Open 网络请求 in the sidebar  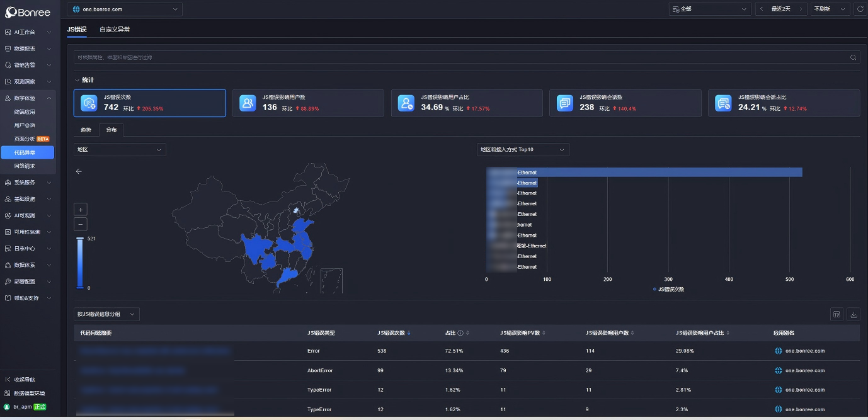tap(25, 166)
